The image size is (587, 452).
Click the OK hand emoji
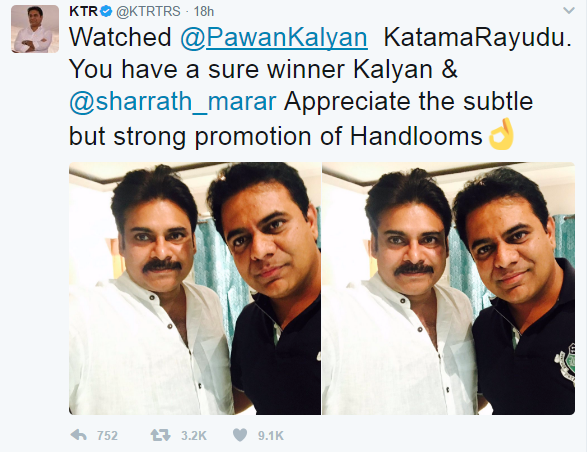point(502,134)
